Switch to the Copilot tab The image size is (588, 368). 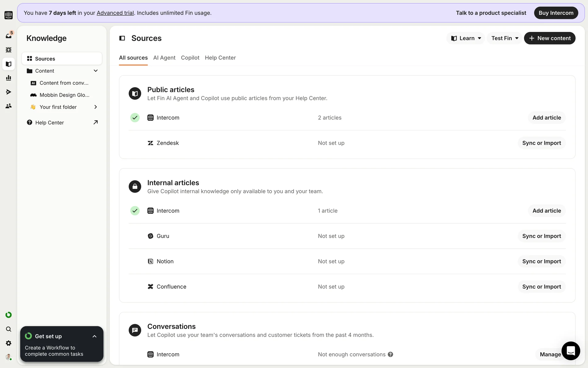190,58
